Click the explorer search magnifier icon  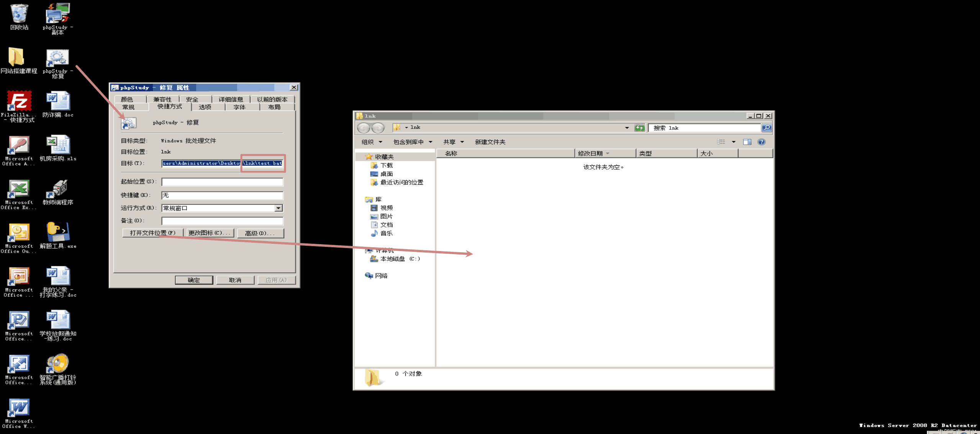766,128
